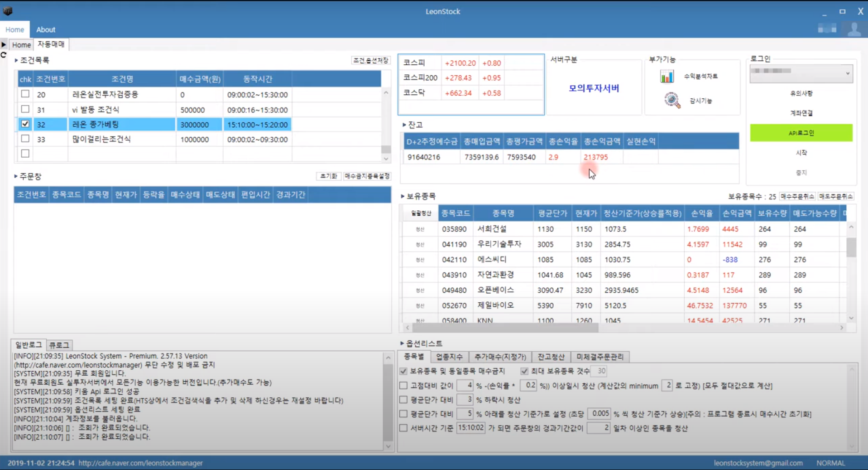Image resolution: width=868 pixels, height=470 pixels.
Task: Open the 로그인 account dropdown
Action: pos(801,74)
